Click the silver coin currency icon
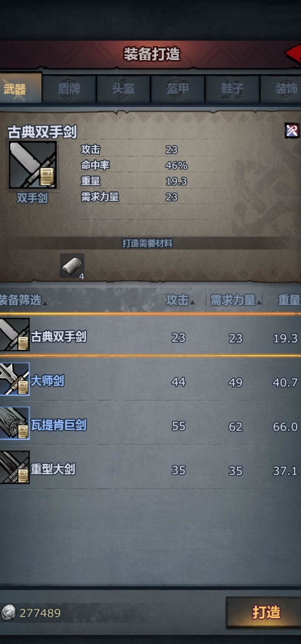The width and height of the screenshot is (301, 644). (8, 613)
